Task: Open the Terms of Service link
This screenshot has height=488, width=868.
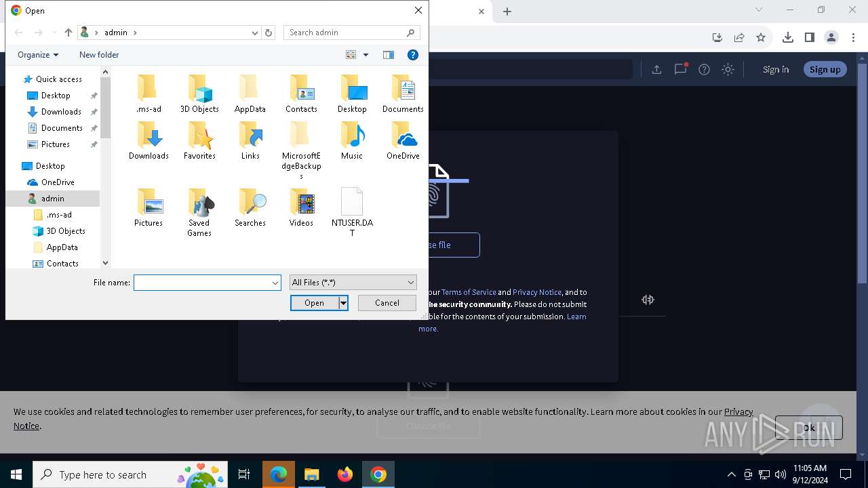Action: tap(469, 292)
